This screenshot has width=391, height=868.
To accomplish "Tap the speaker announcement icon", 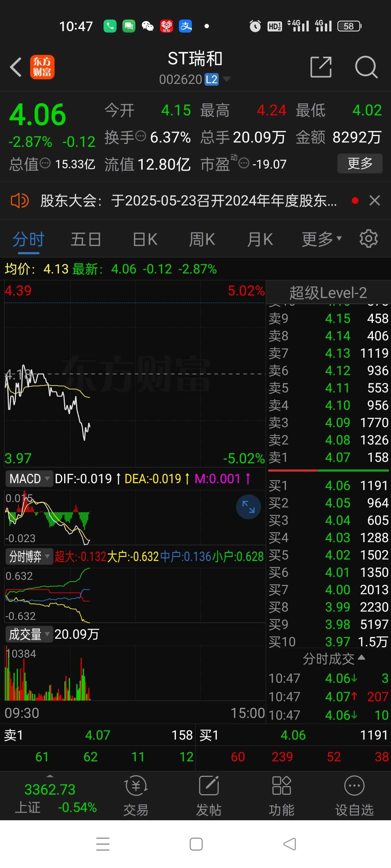I will pyautogui.click(x=20, y=200).
